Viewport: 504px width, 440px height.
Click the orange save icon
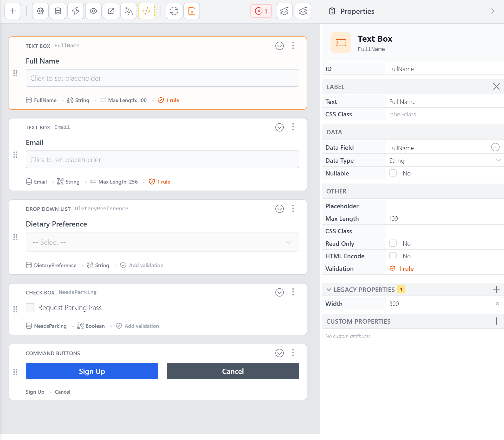click(192, 11)
